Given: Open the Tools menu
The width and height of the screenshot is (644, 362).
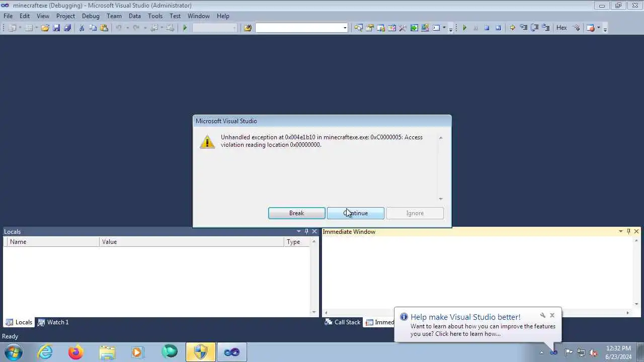Looking at the screenshot, I should tap(155, 16).
